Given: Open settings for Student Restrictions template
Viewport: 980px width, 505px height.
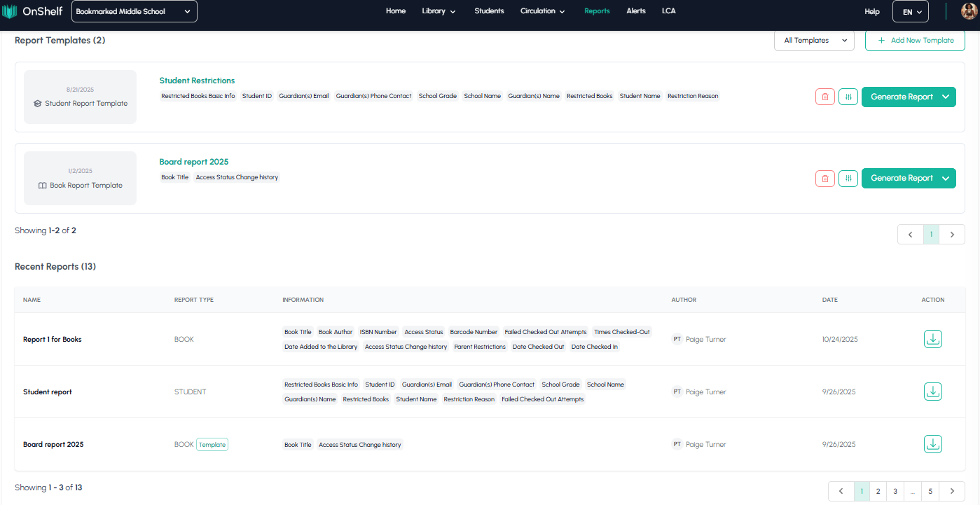Looking at the screenshot, I should [848, 97].
